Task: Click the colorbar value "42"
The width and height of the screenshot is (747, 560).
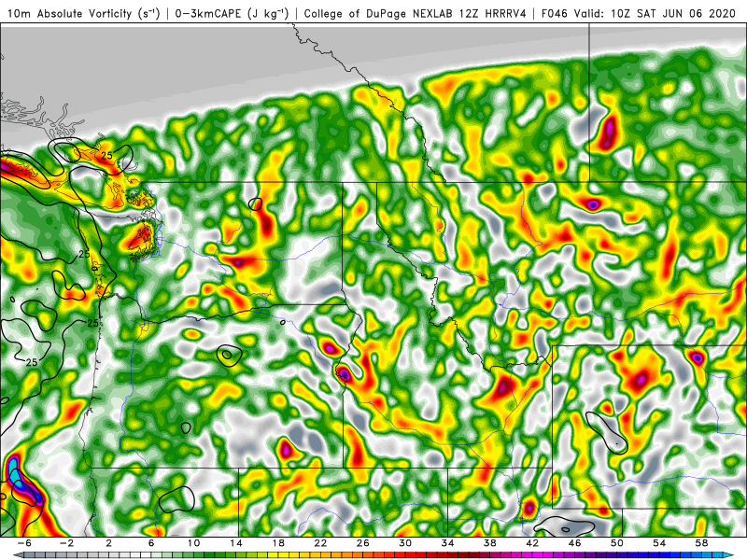Action: (x=532, y=543)
